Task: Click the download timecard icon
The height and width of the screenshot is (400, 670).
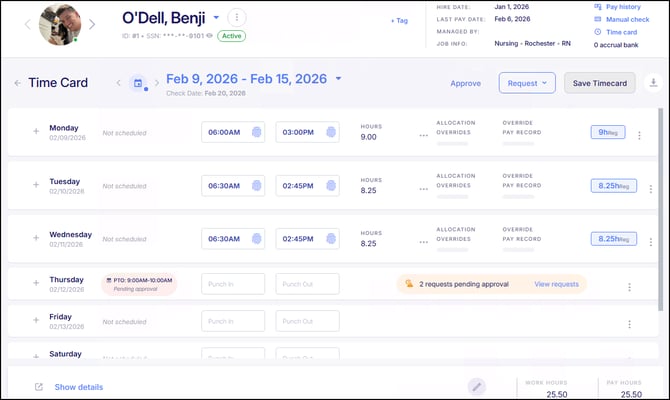Action: (x=653, y=83)
